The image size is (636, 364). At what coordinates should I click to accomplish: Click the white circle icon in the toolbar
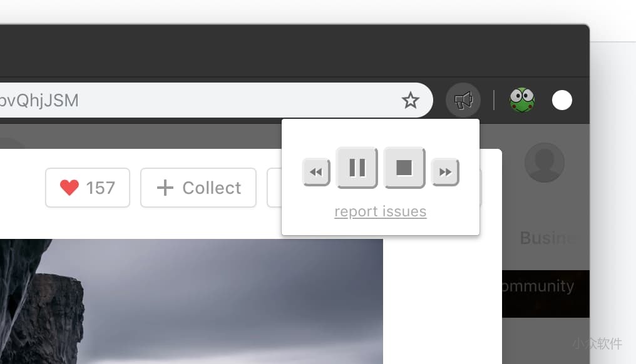[562, 100]
